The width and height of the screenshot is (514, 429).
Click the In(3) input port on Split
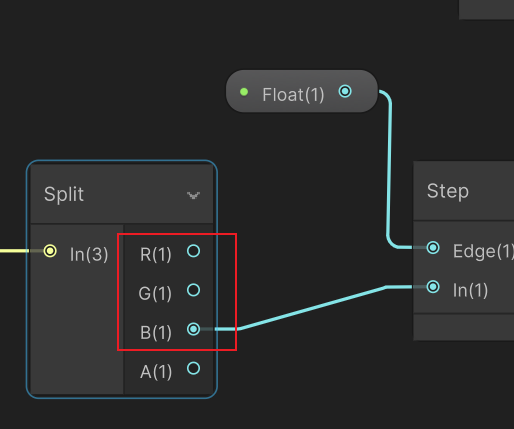(50, 251)
